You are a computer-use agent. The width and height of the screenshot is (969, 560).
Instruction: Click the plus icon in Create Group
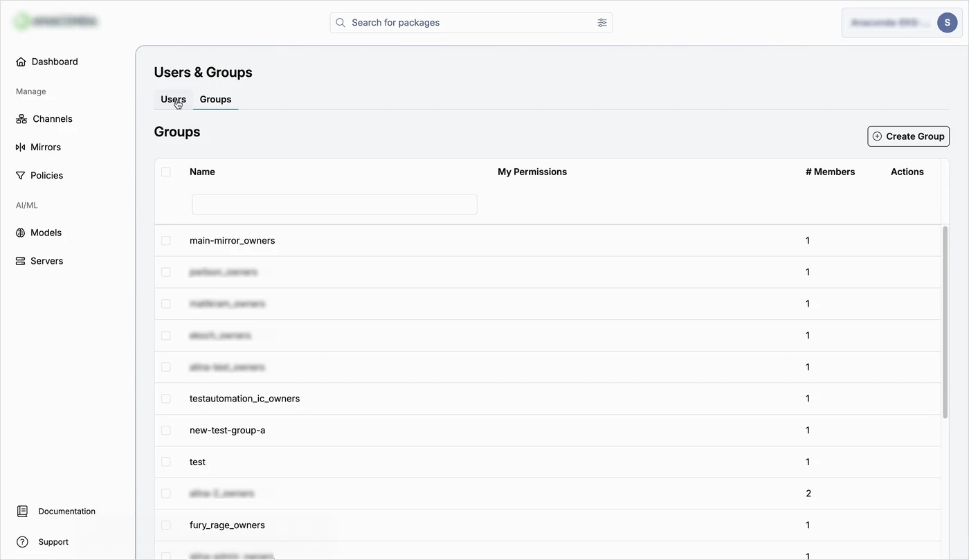pos(878,136)
